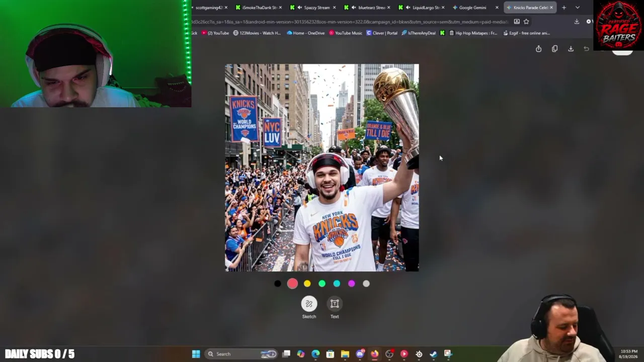The width and height of the screenshot is (644, 362).
Task: Pick the green sketch color
Action: (322, 284)
